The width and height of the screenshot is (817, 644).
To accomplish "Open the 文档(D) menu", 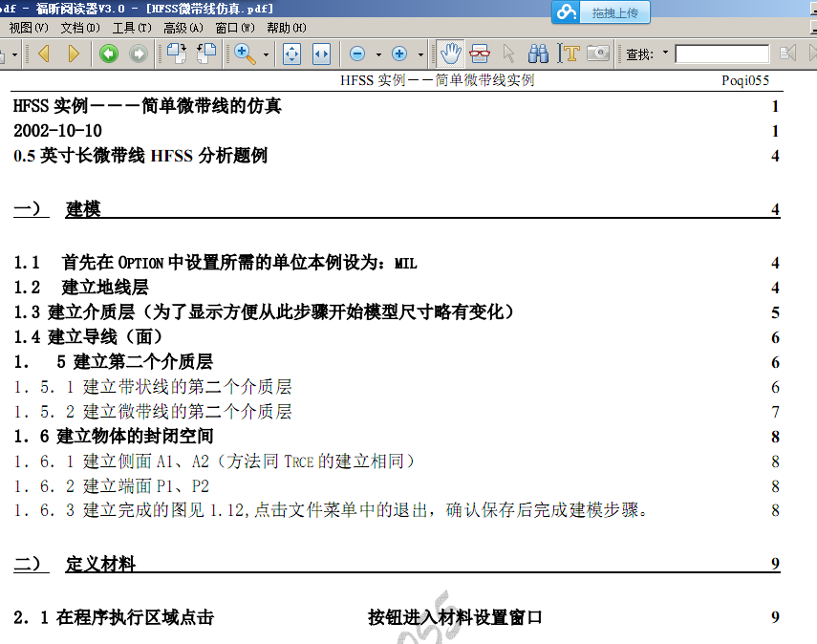I will pyautogui.click(x=79, y=28).
